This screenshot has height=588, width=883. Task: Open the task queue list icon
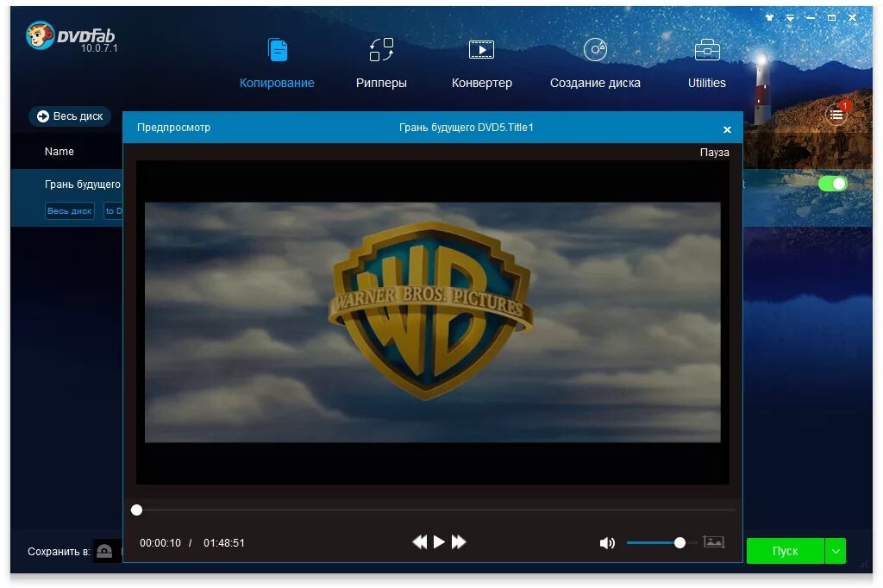(836, 115)
